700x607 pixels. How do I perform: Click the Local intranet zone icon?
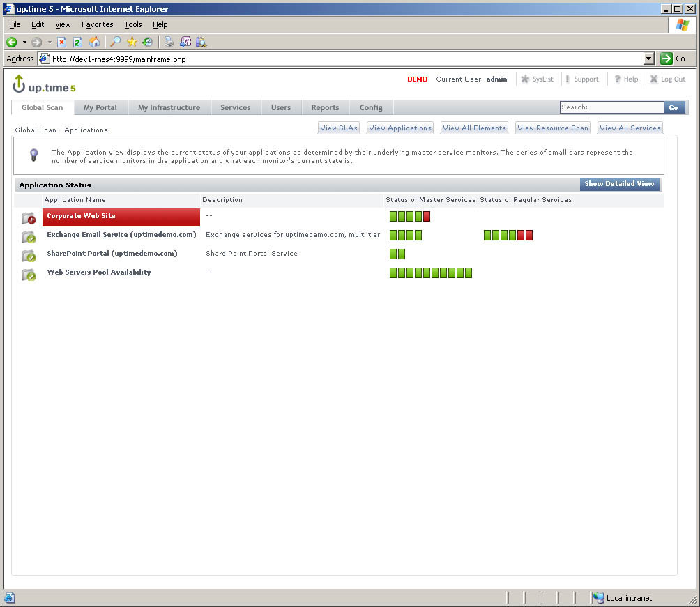pos(599,598)
